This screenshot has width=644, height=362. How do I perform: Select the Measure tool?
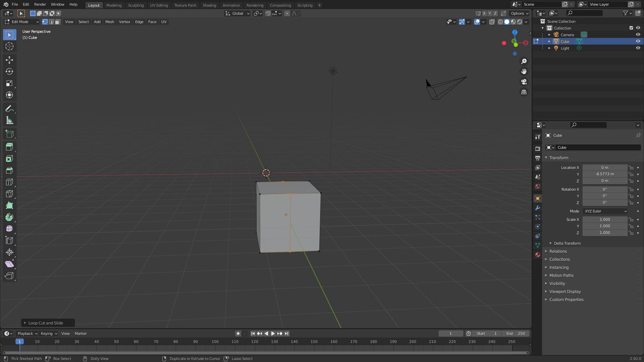point(9,120)
